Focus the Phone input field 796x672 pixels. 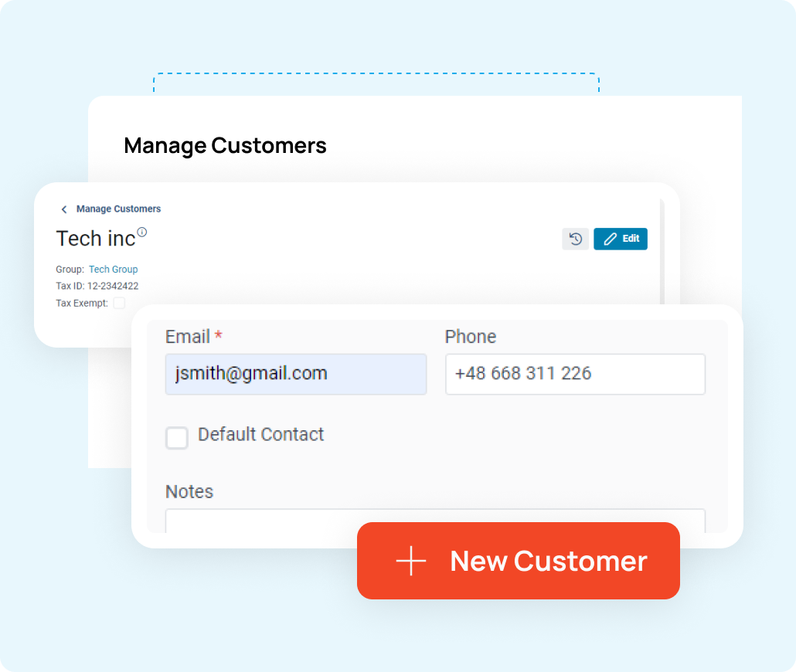(575, 374)
